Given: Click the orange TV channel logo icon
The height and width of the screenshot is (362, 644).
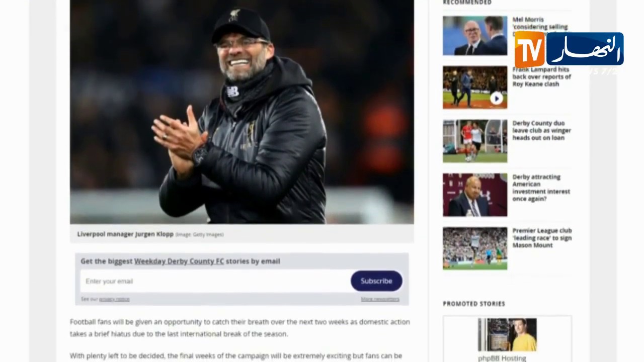Looking at the screenshot, I should click(529, 49).
